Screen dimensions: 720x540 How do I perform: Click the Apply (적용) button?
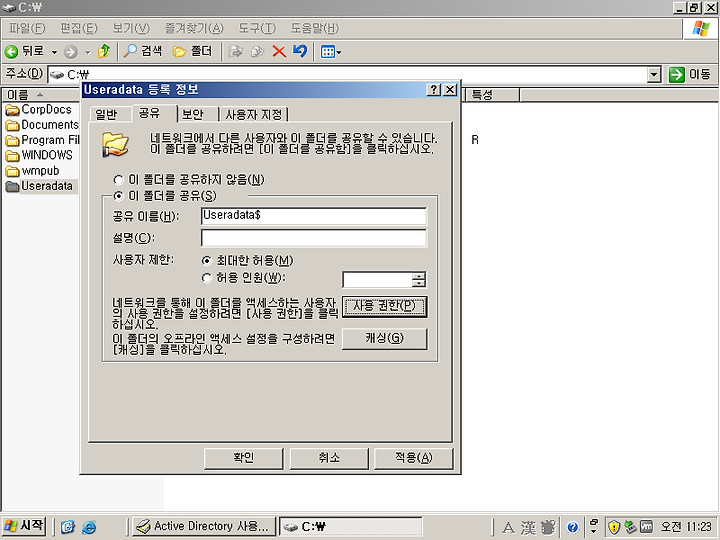(x=414, y=458)
